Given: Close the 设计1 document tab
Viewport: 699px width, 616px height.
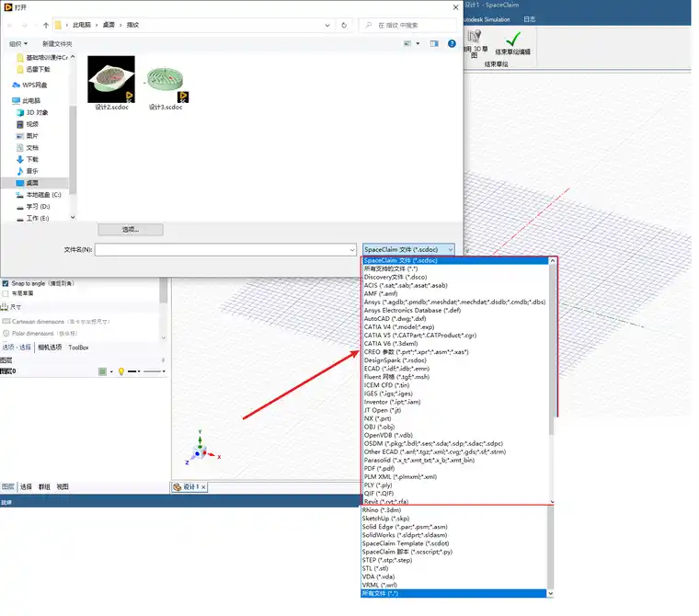Looking at the screenshot, I should [203, 487].
